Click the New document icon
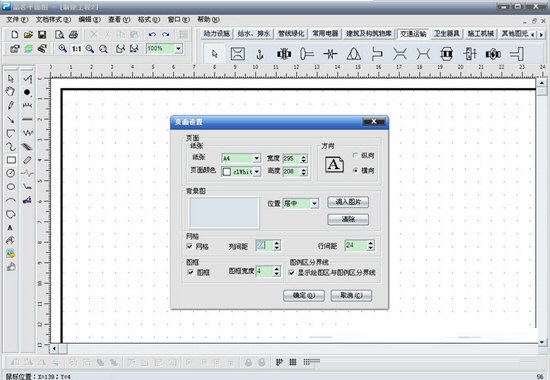This screenshot has width=550, height=380. 14,34
